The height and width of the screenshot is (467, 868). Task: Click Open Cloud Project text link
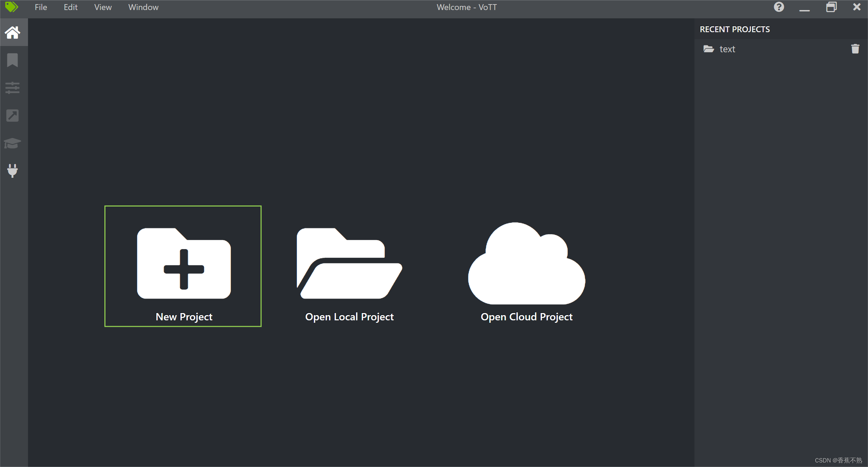click(x=526, y=317)
